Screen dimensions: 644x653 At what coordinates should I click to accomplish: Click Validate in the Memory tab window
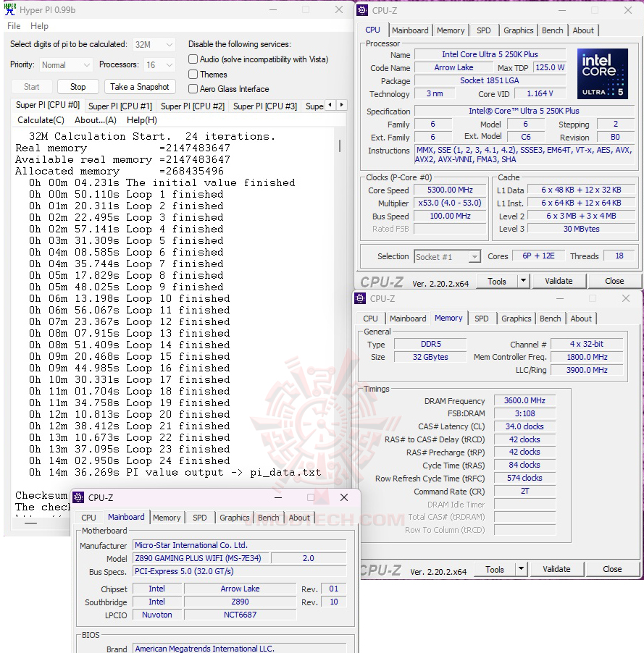pos(556,569)
